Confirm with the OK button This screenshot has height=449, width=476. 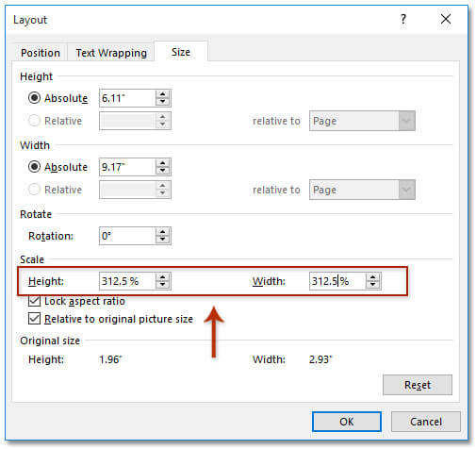347,422
